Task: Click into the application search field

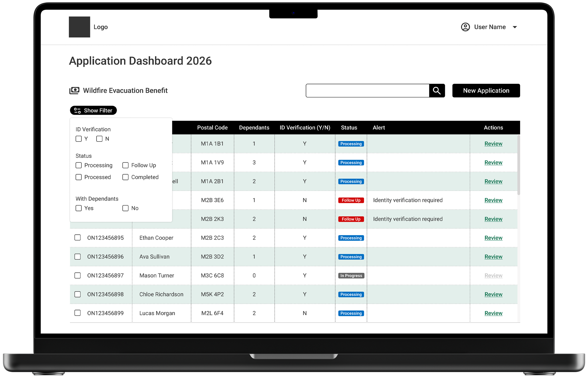Action: coord(367,91)
